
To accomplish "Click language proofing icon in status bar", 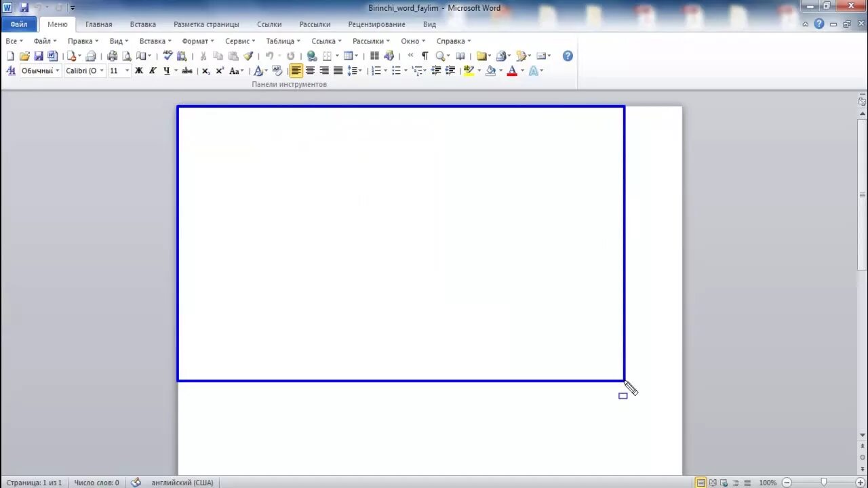I will point(136,483).
